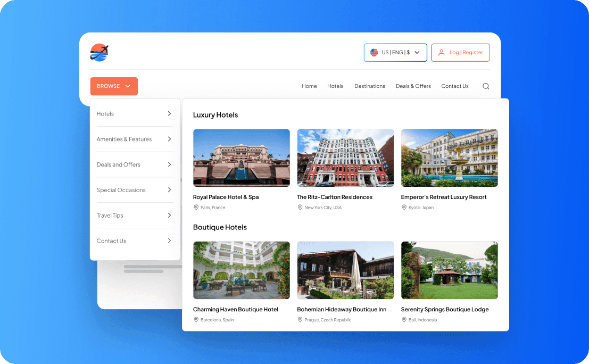Click the New York City, USA text
Image resolution: width=589 pixels, height=364 pixels.
[323, 208]
